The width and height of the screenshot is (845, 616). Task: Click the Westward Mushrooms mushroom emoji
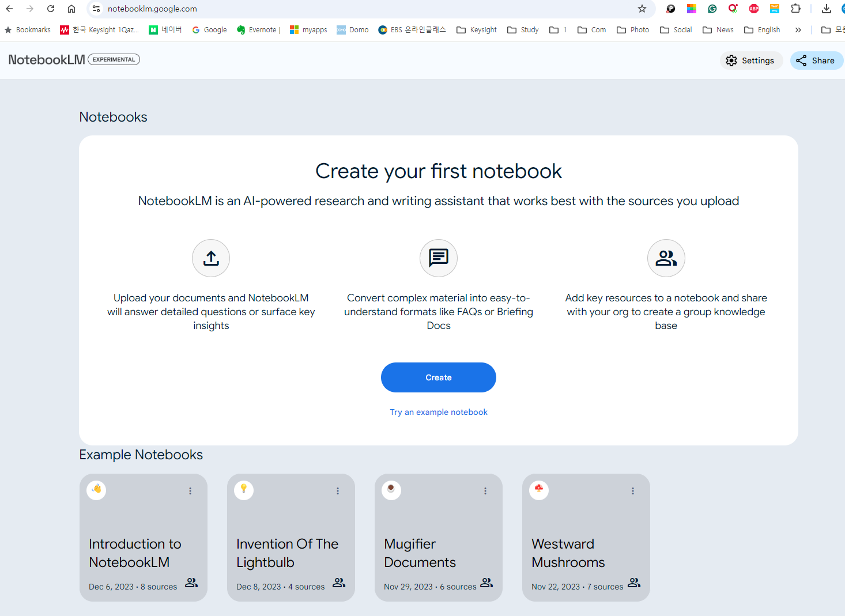pos(539,490)
